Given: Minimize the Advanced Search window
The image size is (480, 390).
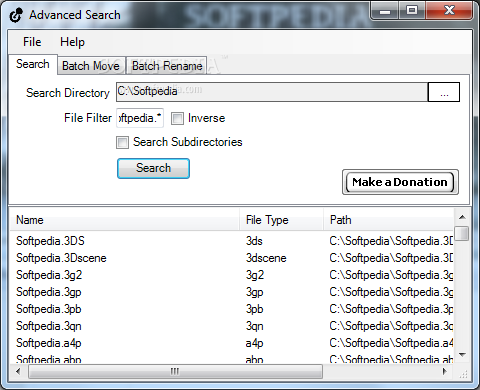Looking at the screenshot, I should (385, 11).
